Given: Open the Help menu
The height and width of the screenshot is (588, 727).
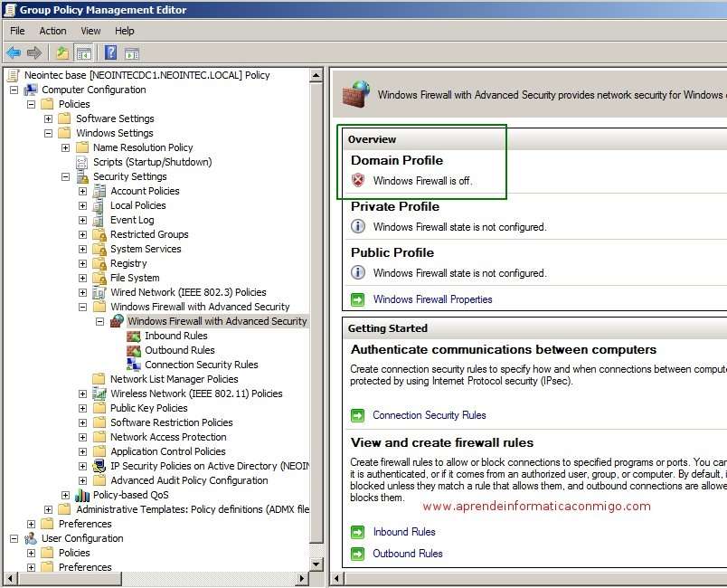Looking at the screenshot, I should pyautogui.click(x=124, y=31).
